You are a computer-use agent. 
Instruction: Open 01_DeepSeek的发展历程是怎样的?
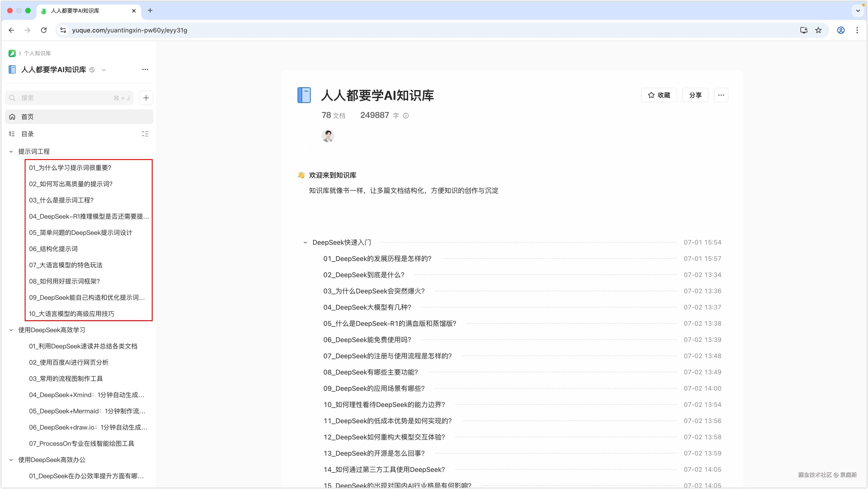tap(377, 259)
